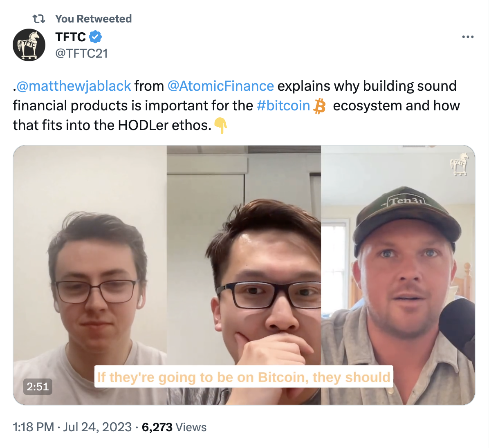
Task: Open the @matthewjablack mention
Action: pyautogui.click(x=74, y=86)
